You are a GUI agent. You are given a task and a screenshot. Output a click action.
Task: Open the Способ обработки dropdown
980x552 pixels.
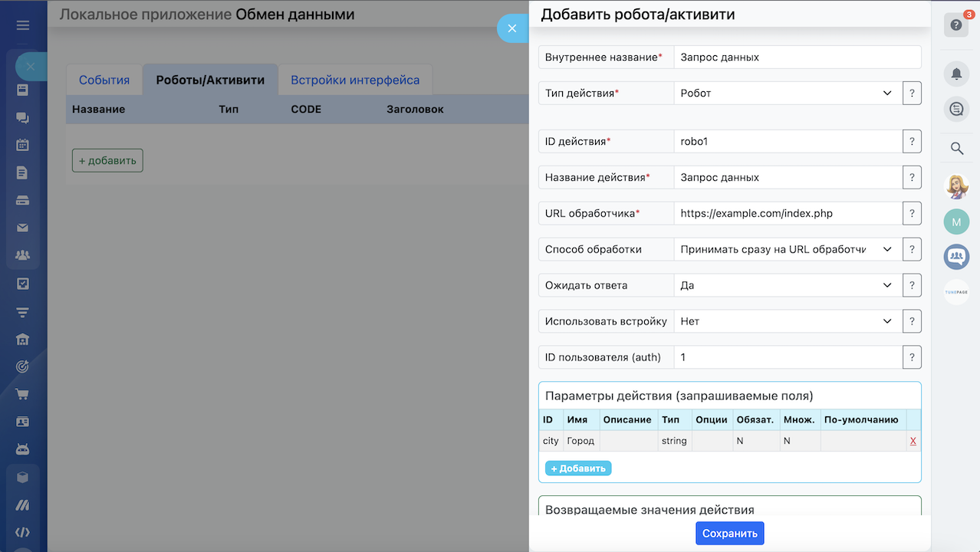tap(787, 249)
